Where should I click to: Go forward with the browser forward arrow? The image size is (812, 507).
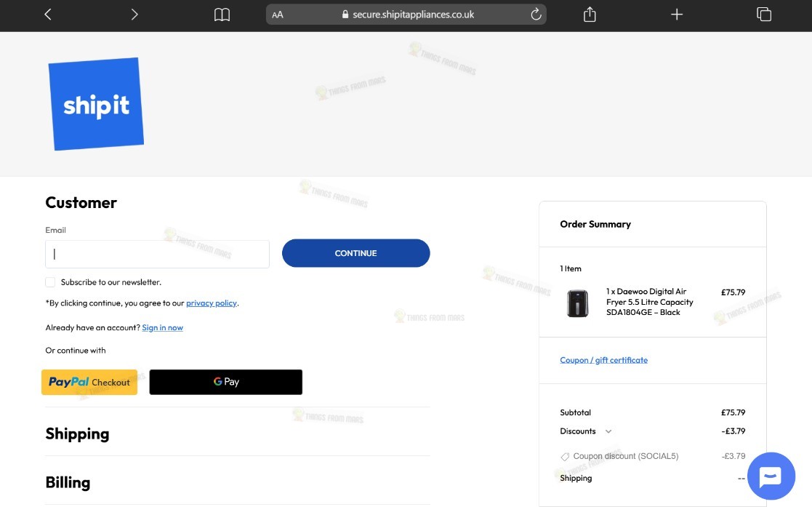(134, 15)
